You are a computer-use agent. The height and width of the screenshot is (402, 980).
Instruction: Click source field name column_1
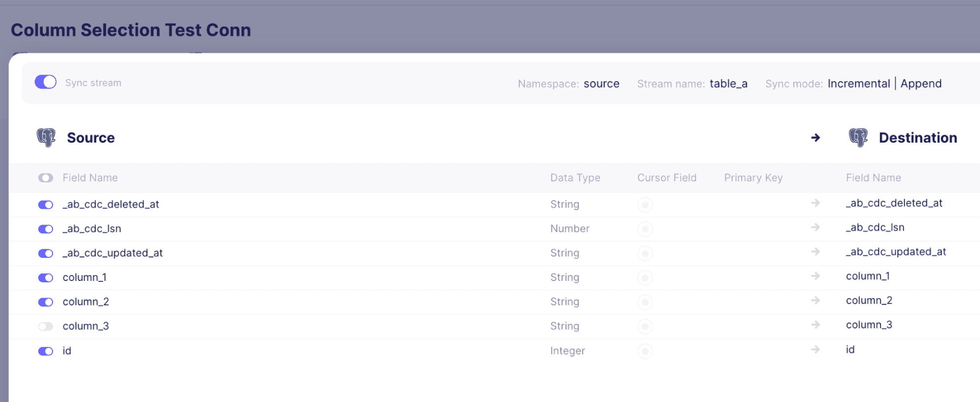[85, 277]
